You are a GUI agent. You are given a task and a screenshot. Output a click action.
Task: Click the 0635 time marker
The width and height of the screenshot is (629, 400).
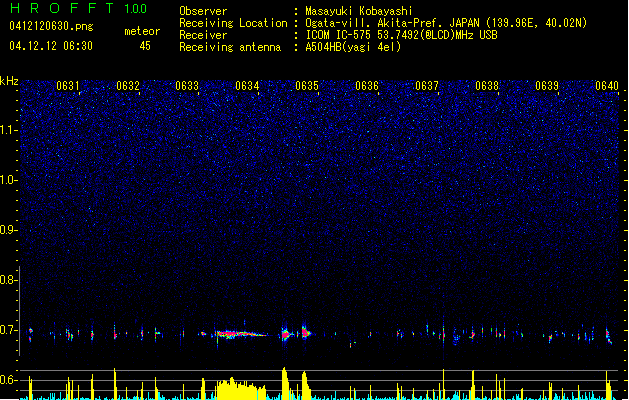click(x=307, y=85)
